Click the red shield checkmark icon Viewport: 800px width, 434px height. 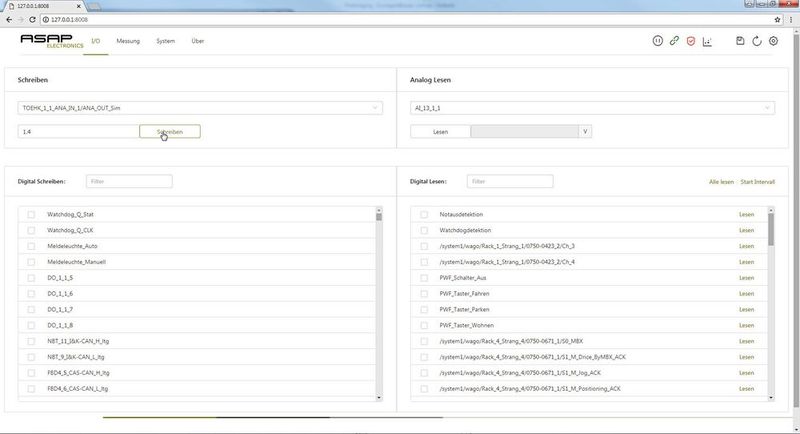point(691,41)
